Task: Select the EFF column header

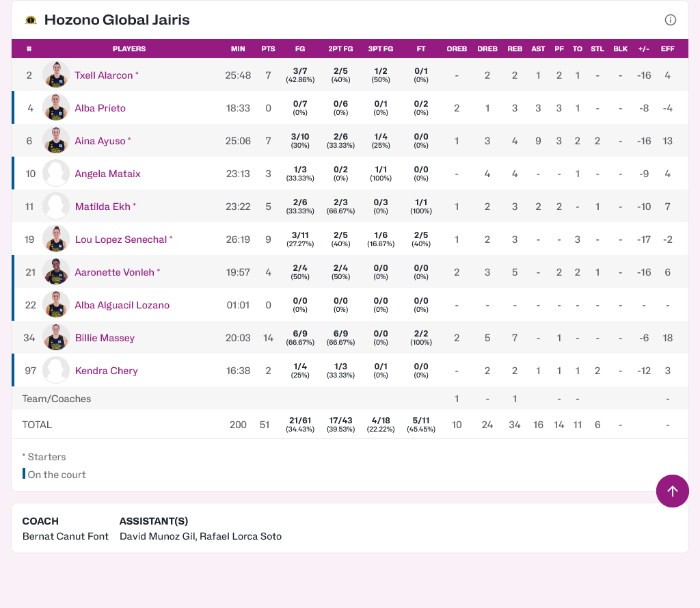Action: [x=667, y=49]
